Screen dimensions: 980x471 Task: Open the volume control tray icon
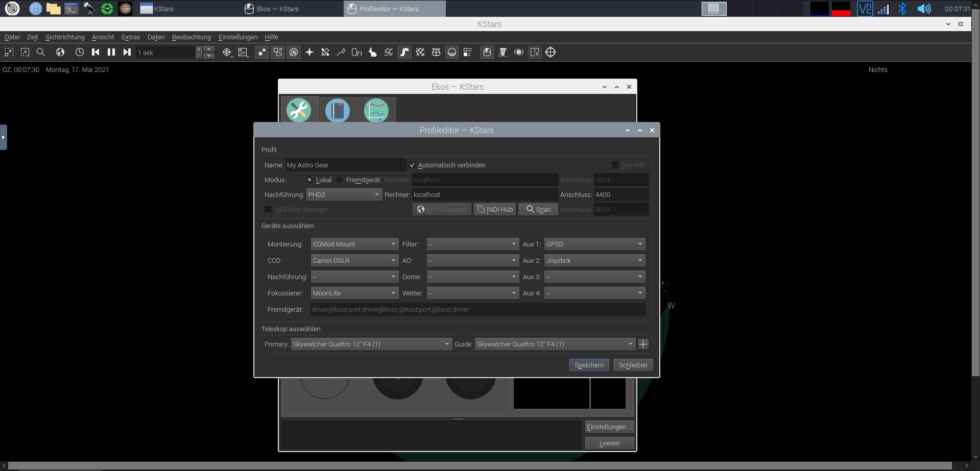pyautogui.click(x=924, y=8)
